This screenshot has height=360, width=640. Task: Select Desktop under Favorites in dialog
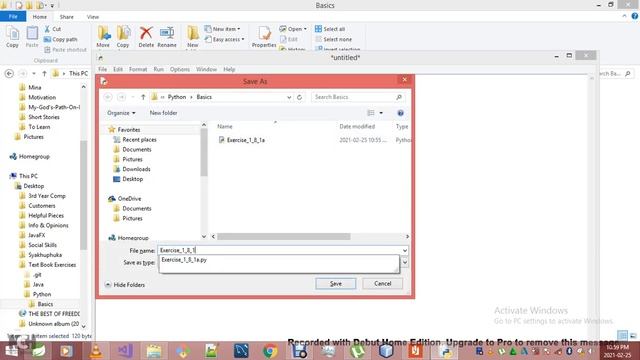[x=133, y=179]
